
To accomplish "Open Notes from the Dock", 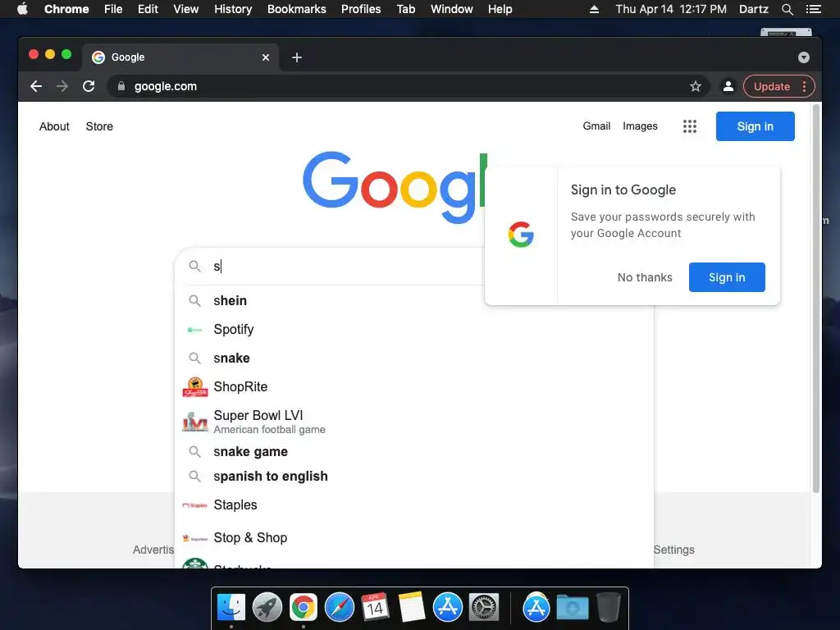I will coord(412,608).
